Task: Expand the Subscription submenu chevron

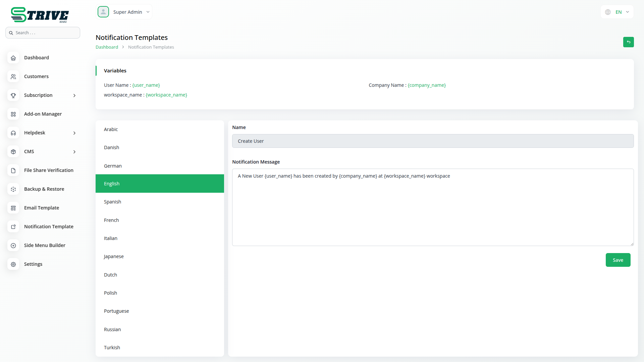Action: (74, 96)
